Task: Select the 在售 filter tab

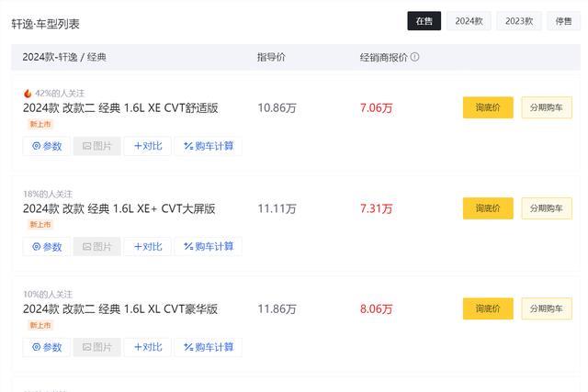Action: click(x=424, y=21)
